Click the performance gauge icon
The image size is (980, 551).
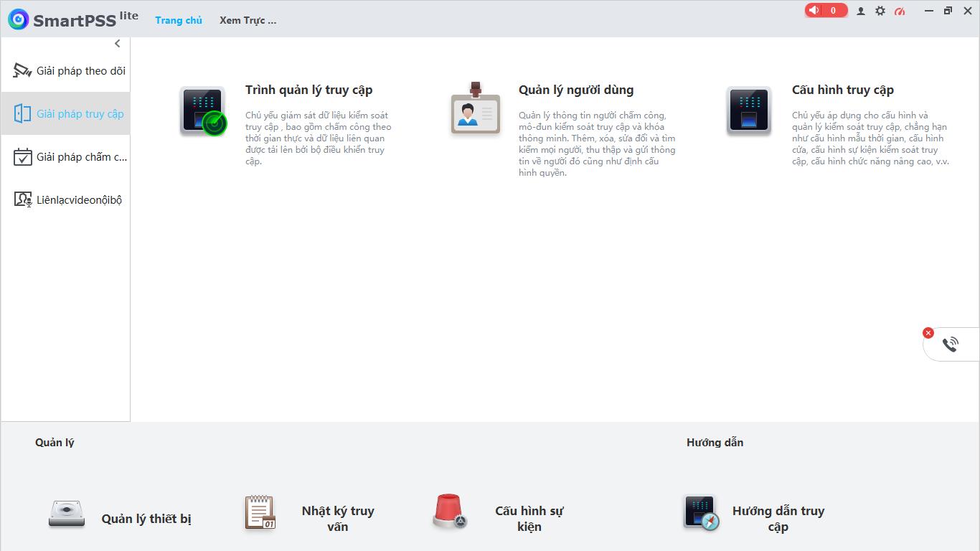click(x=900, y=11)
